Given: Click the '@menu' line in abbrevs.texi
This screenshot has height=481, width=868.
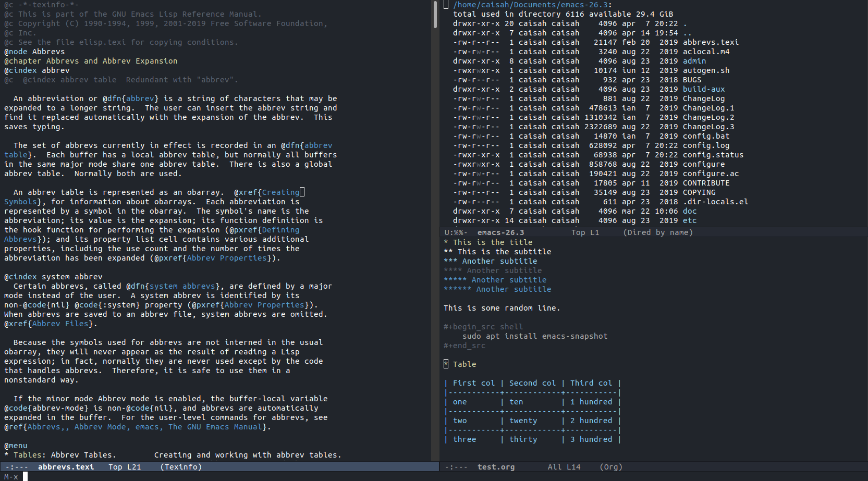Looking at the screenshot, I should click(16, 446).
